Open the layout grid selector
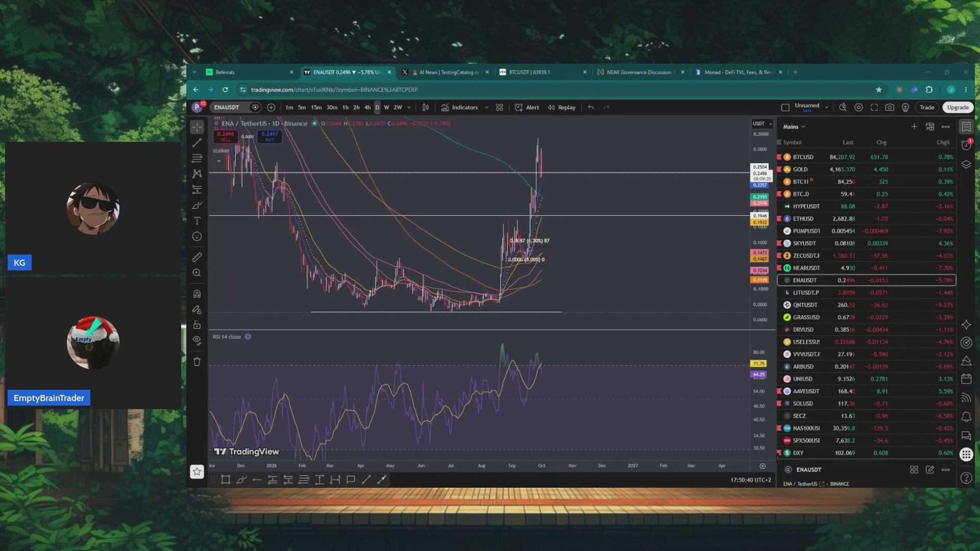The width and height of the screenshot is (980, 551). coord(500,107)
